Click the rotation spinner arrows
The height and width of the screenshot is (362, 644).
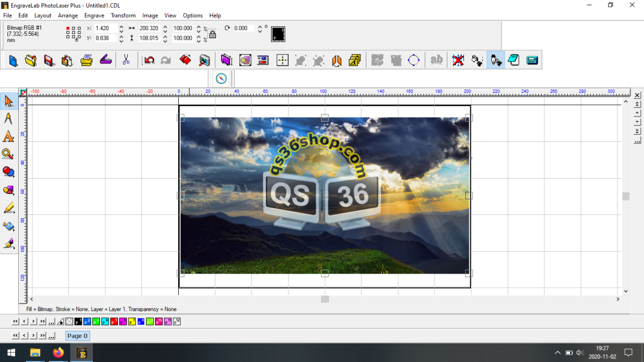tap(260, 28)
